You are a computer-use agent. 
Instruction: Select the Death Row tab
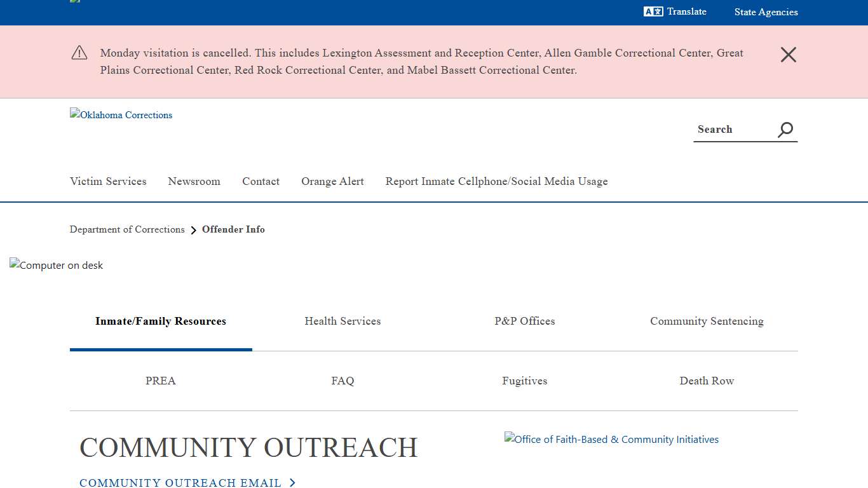pyautogui.click(x=707, y=381)
